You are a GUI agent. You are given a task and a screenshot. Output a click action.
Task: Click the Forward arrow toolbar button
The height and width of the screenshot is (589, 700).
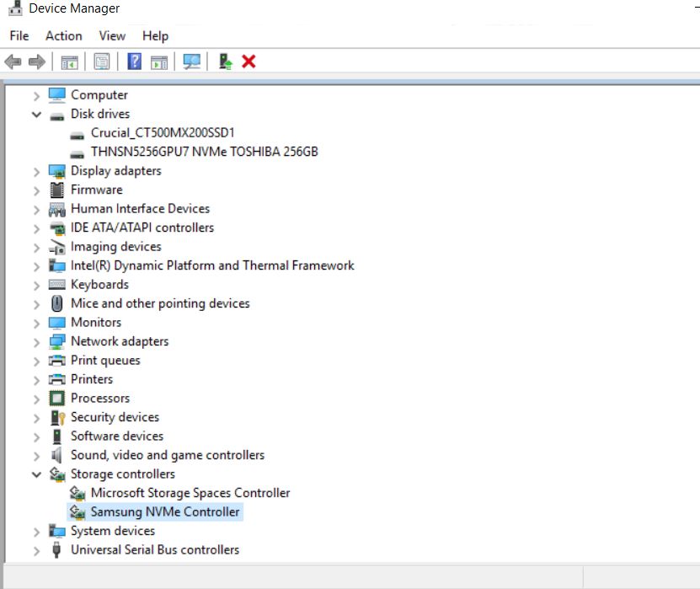[36, 62]
